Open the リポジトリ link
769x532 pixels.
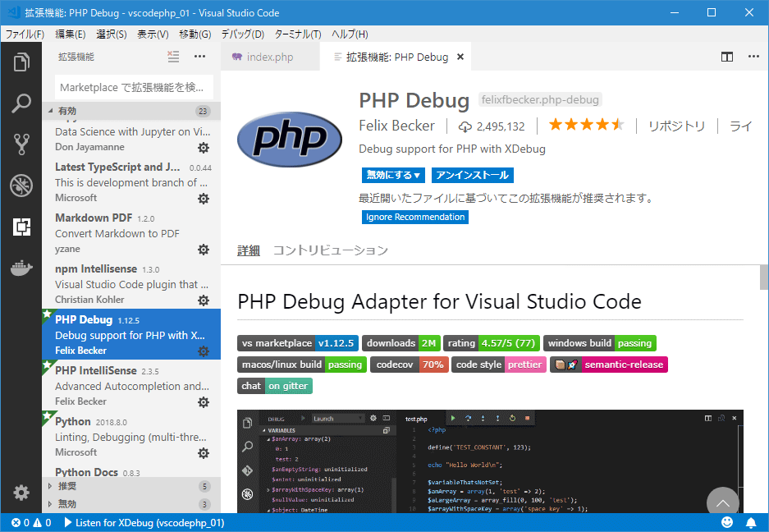tap(676, 126)
